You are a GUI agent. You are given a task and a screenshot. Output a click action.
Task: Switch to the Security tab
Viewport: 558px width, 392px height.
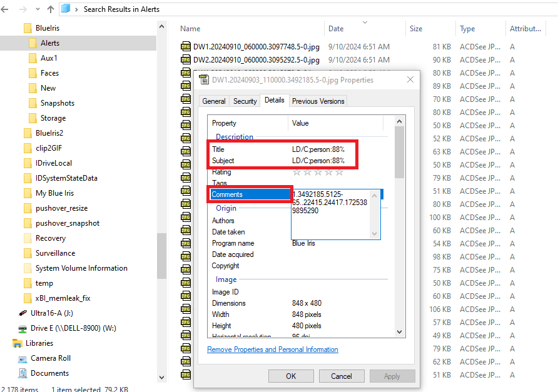(x=245, y=101)
